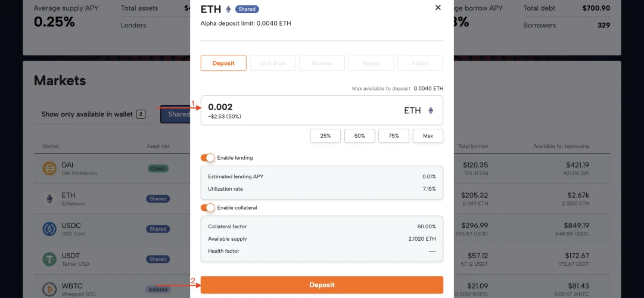Click the DAI token icon
Viewport: 644px width, 298px height.
[49, 169]
